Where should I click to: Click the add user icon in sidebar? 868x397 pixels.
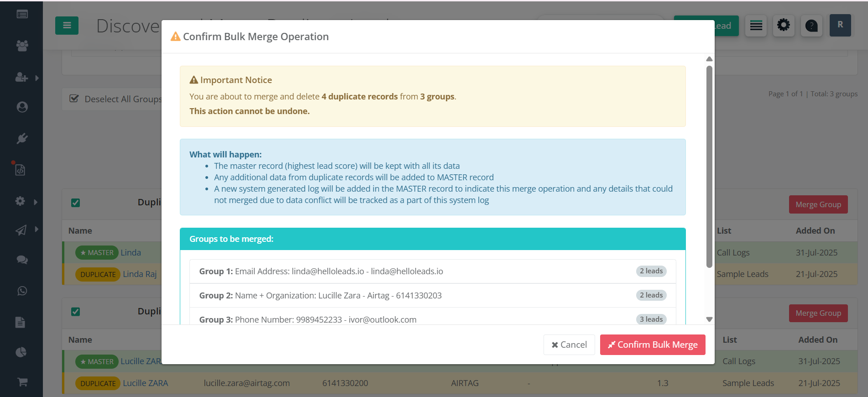tap(21, 77)
